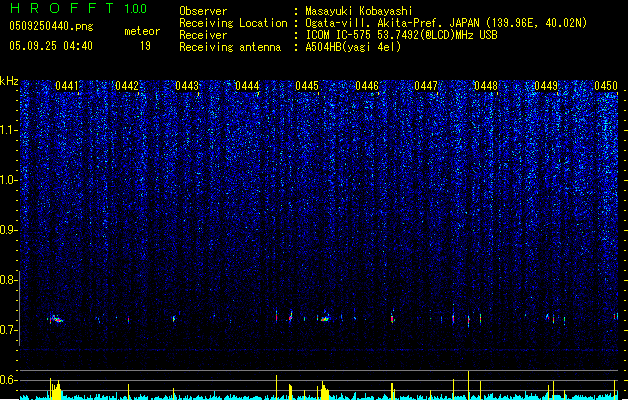Click the 1.1 kHz axis label
Screen dimensions: 629x400
coord(8,130)
